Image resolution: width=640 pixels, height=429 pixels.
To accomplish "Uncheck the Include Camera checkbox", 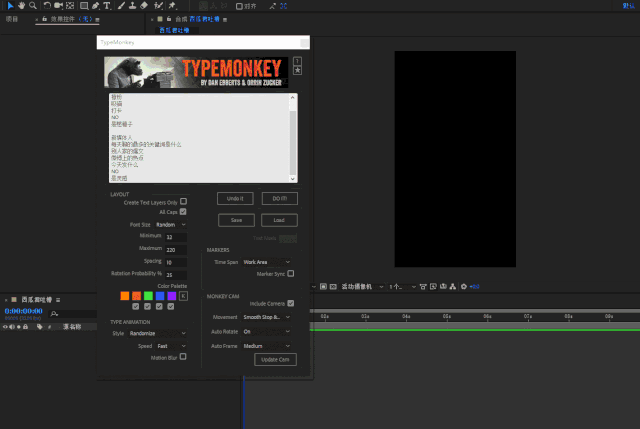I will pos(291,303).
